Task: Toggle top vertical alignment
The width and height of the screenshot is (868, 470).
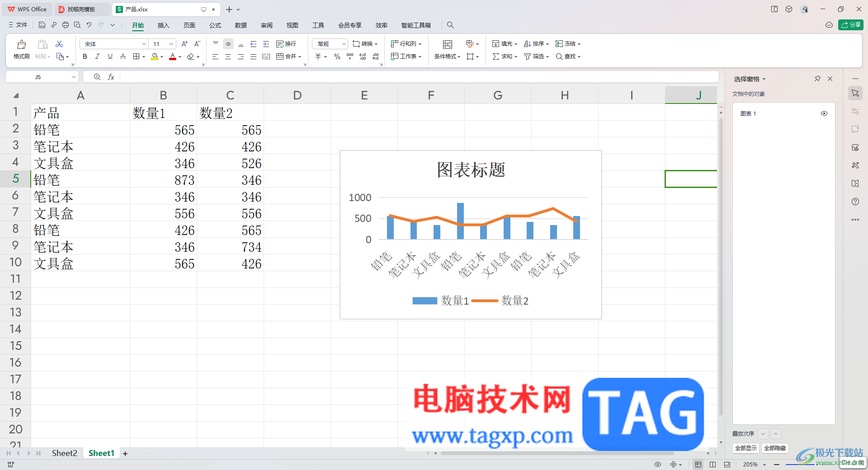Action: tap(216, 44)
